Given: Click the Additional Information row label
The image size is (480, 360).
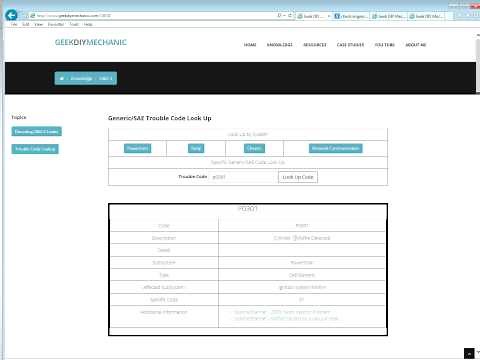Looking at the screenshot, I should [164, 312].
